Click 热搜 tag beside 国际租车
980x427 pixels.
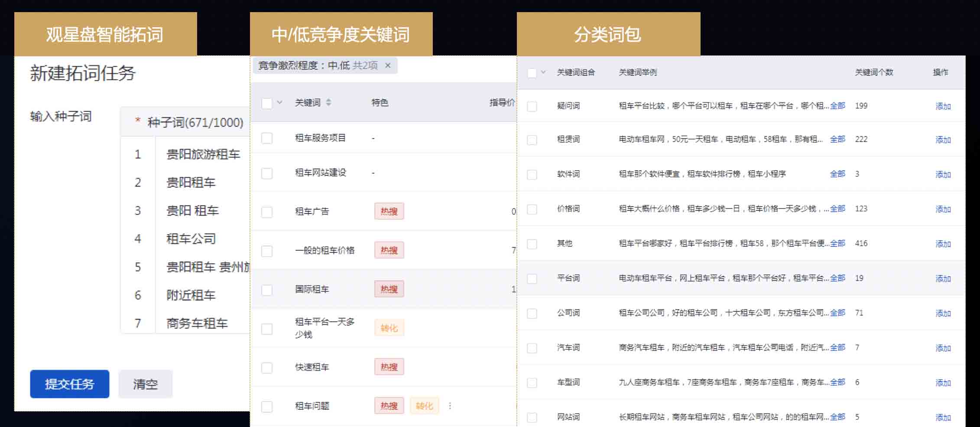pyautogui.click(x=389, y=289)
